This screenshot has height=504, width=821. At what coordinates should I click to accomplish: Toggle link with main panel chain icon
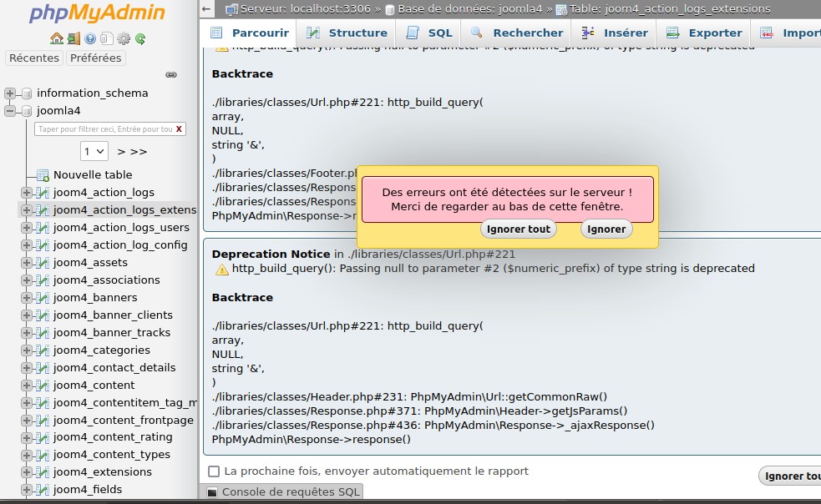[x=171, y=75]
